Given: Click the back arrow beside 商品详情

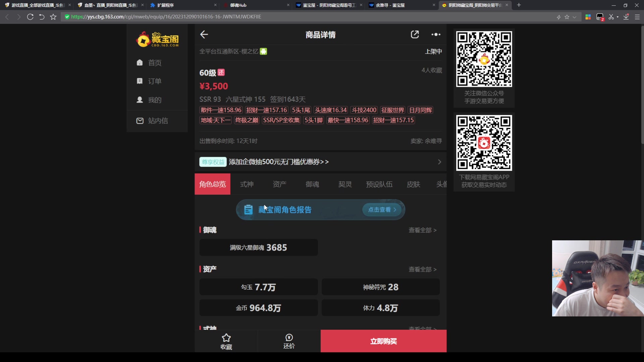Looking at the screenshot, I should [204, 35].
